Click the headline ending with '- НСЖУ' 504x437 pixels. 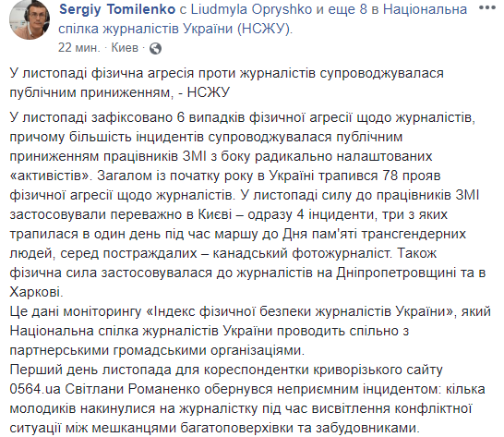pos(226,83)
